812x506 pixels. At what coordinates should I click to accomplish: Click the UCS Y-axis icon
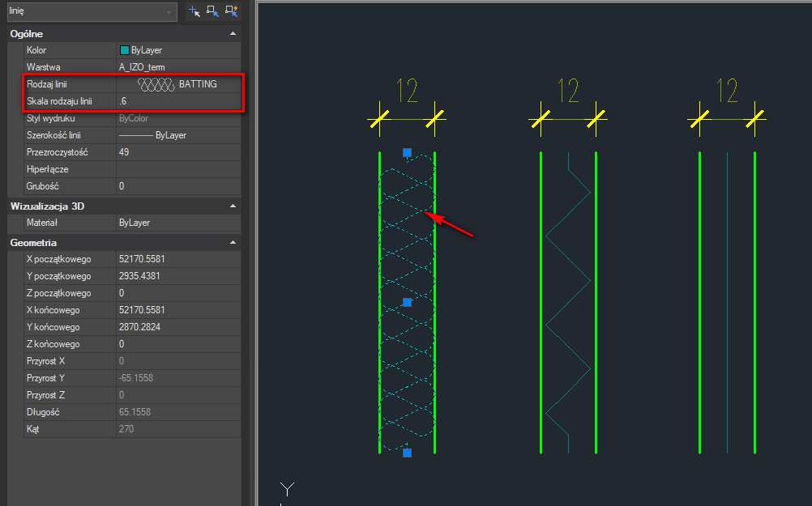(285, 489)
